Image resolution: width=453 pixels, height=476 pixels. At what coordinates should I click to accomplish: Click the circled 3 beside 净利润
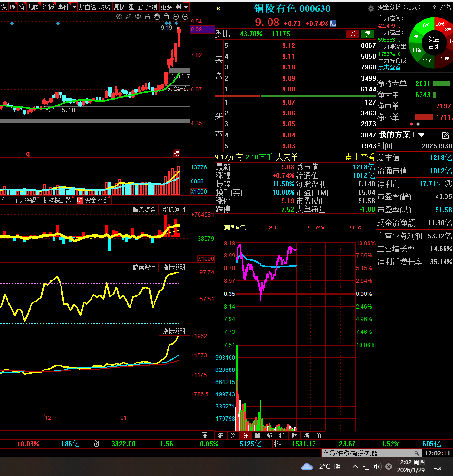[448, 184]
